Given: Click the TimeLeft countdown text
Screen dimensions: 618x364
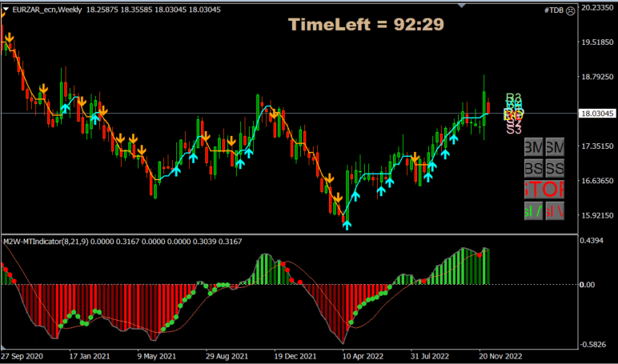Looking at the screenshot, I should click(367, 25).
